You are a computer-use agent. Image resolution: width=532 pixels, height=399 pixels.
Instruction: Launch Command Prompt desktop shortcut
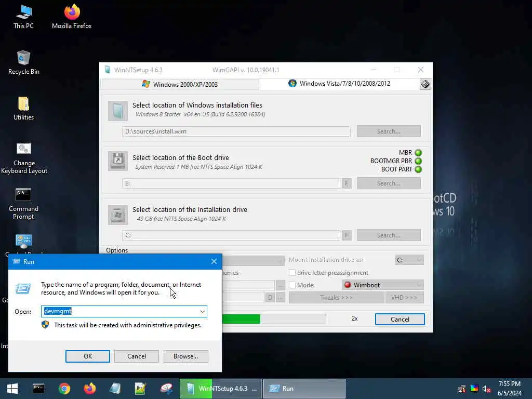click(23, 204)
